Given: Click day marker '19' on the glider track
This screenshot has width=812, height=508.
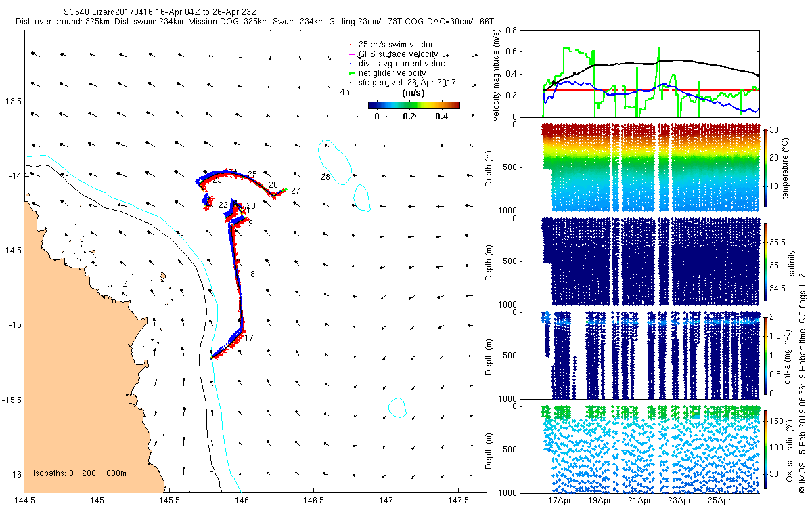Looking at the screenshot, I should point(248,223).
